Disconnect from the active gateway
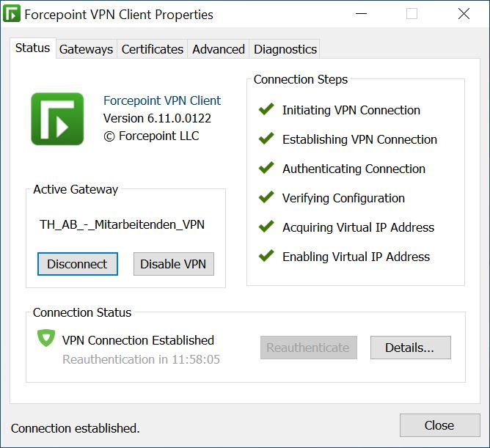The width and height of the screenshot is (490, 448). pyautogui.click(x=78, y=264)
